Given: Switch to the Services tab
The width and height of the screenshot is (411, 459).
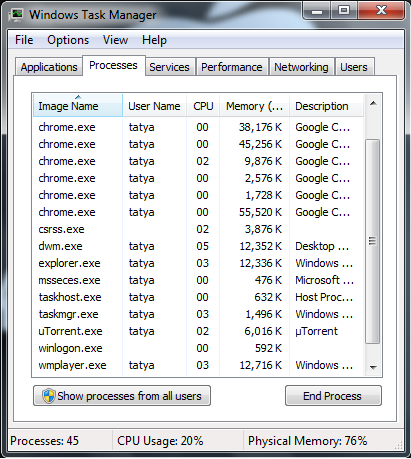Looking at the screenshot, I should (x=169, y=67).
